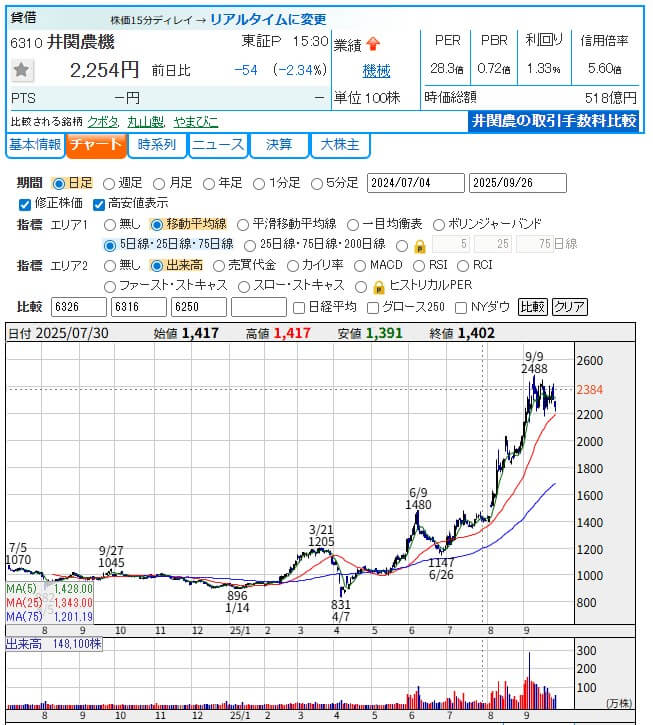Uncheck the 修正株価 checkbox
This screenshot has height=725, width=653.
25,204
